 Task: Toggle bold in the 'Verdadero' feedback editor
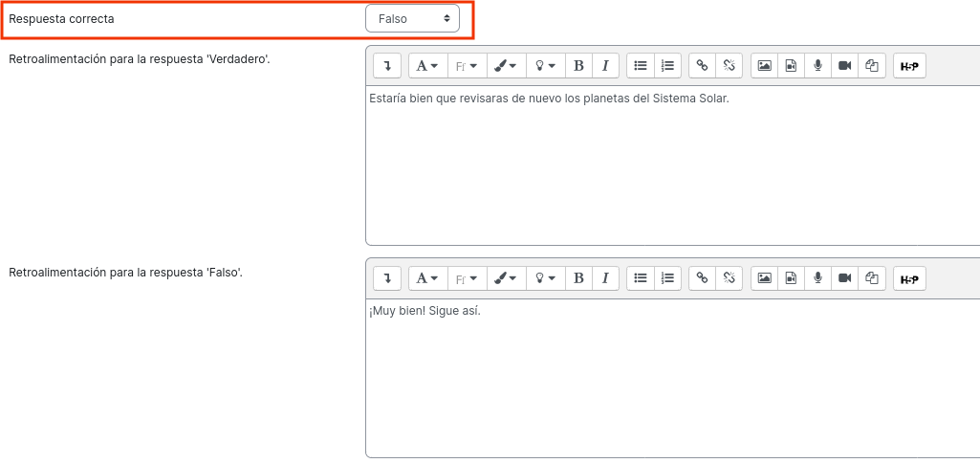[x=578, y=66]
